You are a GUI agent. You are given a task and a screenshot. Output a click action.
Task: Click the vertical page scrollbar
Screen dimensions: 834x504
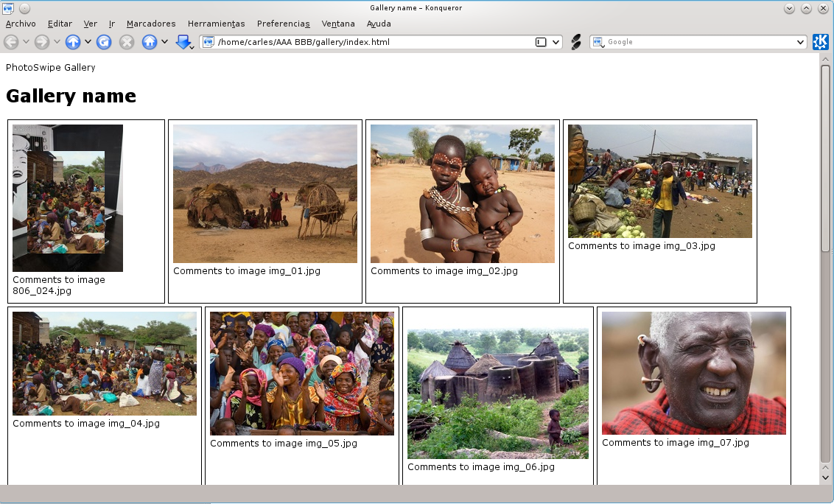pyautogui.click(x=825, y=269)
